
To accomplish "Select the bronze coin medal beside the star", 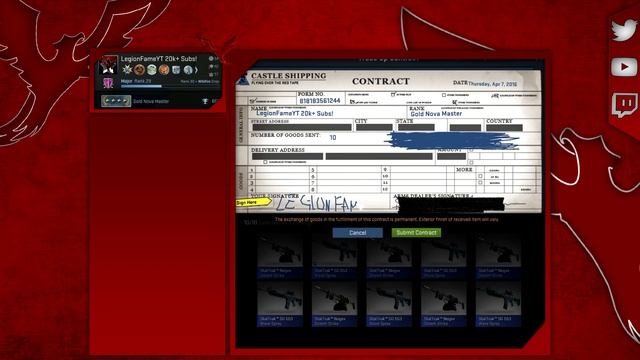I will (x=140, y=70).
